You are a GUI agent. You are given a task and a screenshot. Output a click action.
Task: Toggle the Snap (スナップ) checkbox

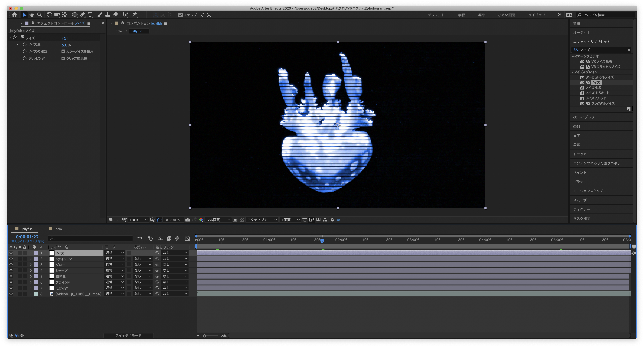(180, 15)
